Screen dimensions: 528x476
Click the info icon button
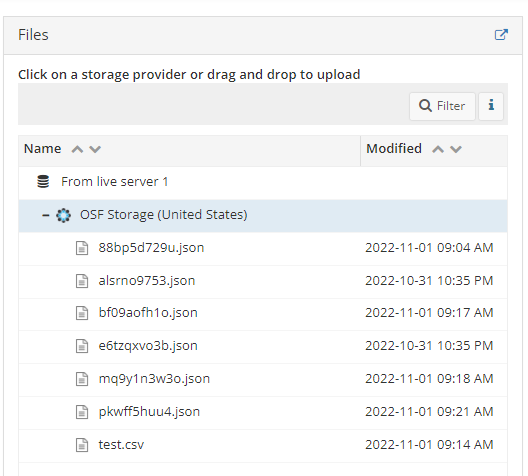click(x=491, y=106)
